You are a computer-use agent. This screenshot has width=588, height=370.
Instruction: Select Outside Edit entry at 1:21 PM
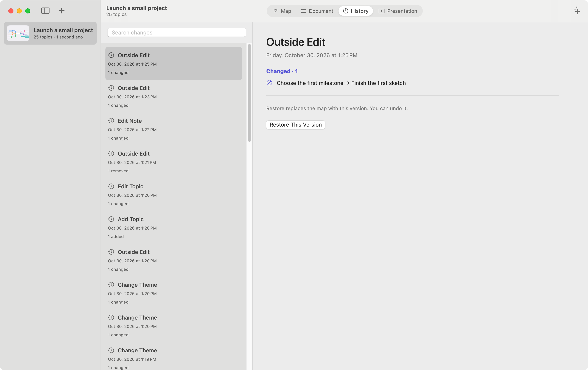174,162
